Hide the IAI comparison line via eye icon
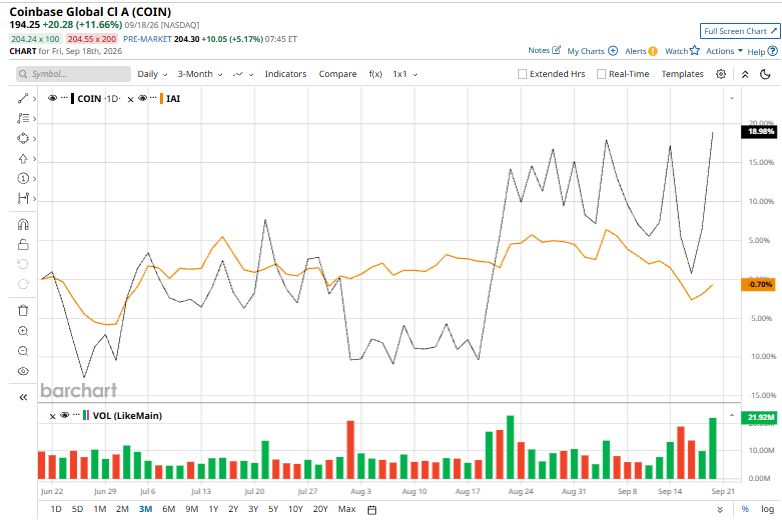Viewport: 782px width, 521px height. pos(143,98)
